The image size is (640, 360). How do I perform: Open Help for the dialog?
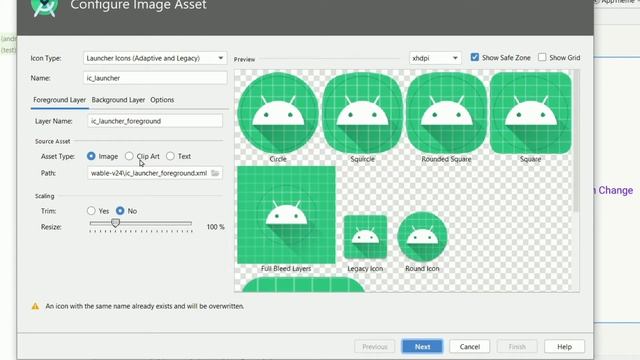[564, 347]
